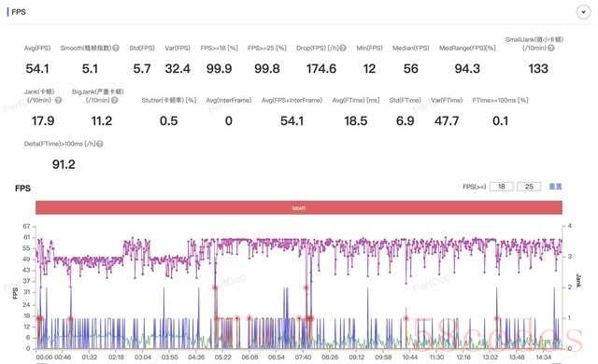Click the help icon next to BigJank (/10min)
Image resolution: width=598 pixels, height=364 pixels.
114,100
